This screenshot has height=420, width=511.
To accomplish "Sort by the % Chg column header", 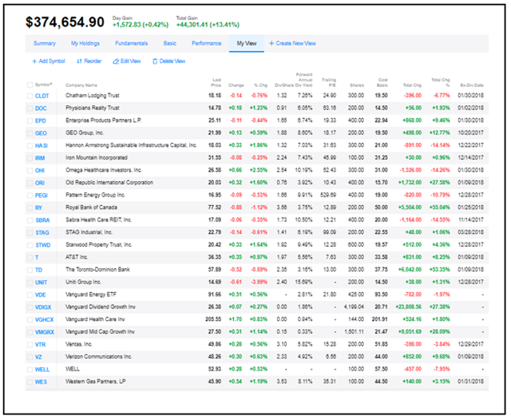I will point(261,85).
